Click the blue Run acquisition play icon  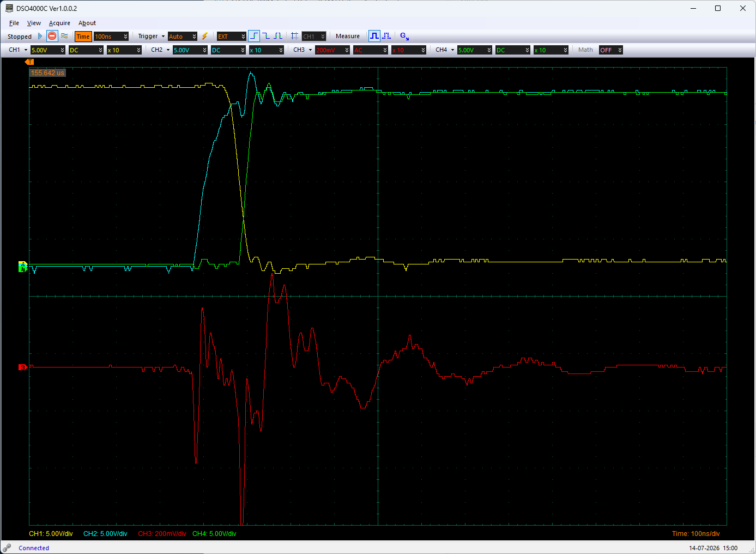coord(40,36)
